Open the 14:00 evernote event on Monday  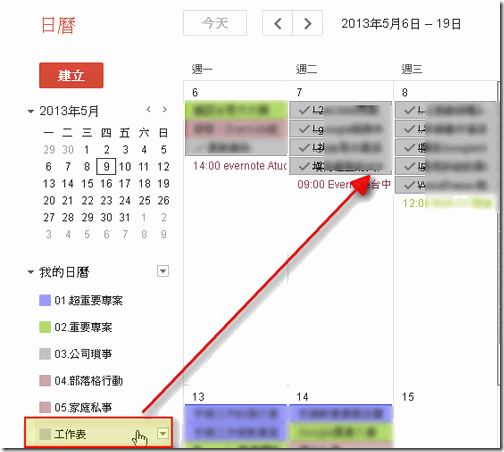(240, 166)
